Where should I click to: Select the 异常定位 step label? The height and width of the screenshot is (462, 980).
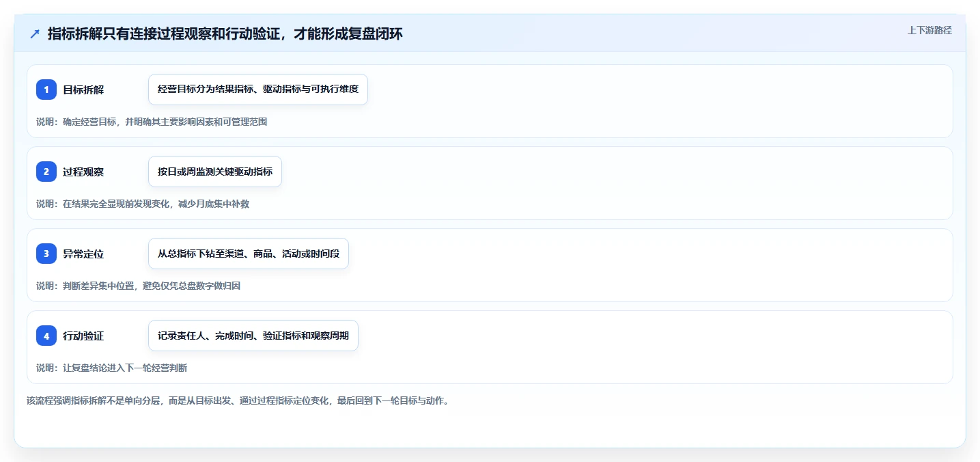tap(83, 254)
